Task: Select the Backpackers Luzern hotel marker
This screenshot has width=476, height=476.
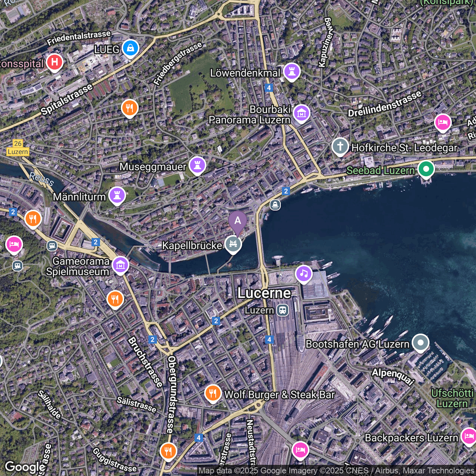Action: [x=468, y=436]
